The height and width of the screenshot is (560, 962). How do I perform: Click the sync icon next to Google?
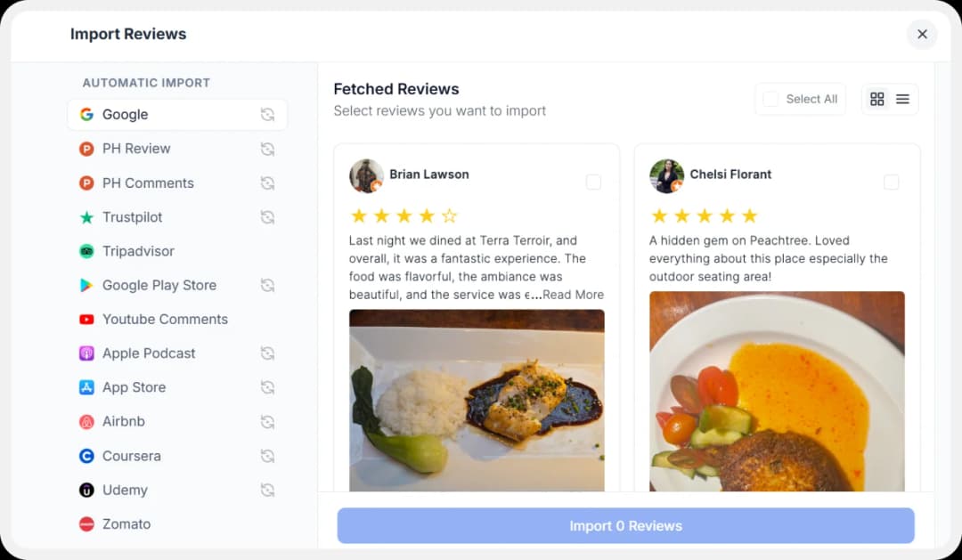[x=268, y=114]
